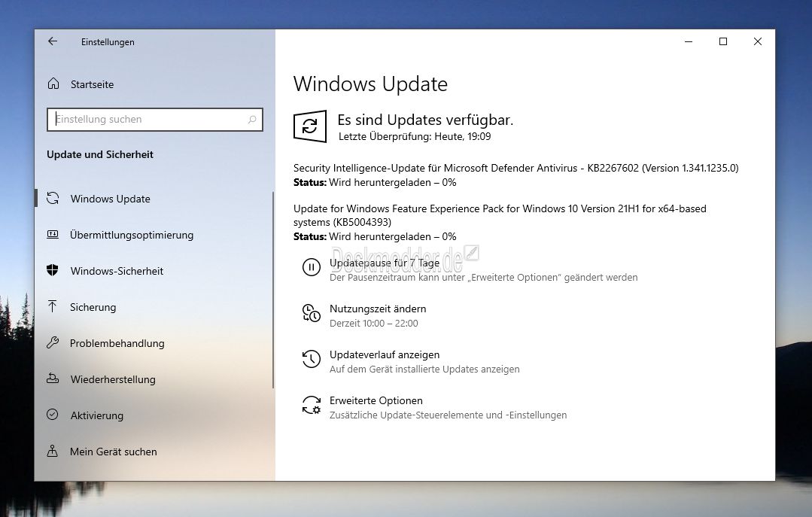Open Wiederherstellung page
Viewport: 812px width, 517px height.
point(113,380)
